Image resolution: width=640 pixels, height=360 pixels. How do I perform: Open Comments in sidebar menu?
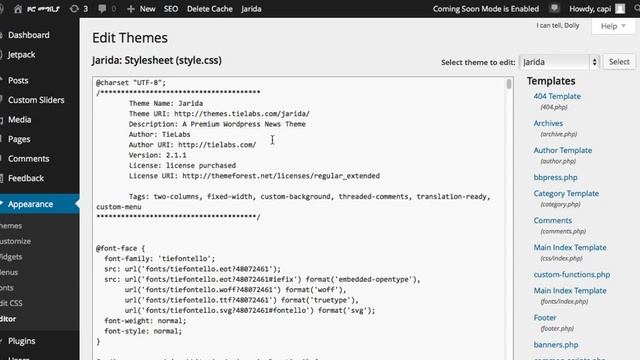click(x=29, y=159)
